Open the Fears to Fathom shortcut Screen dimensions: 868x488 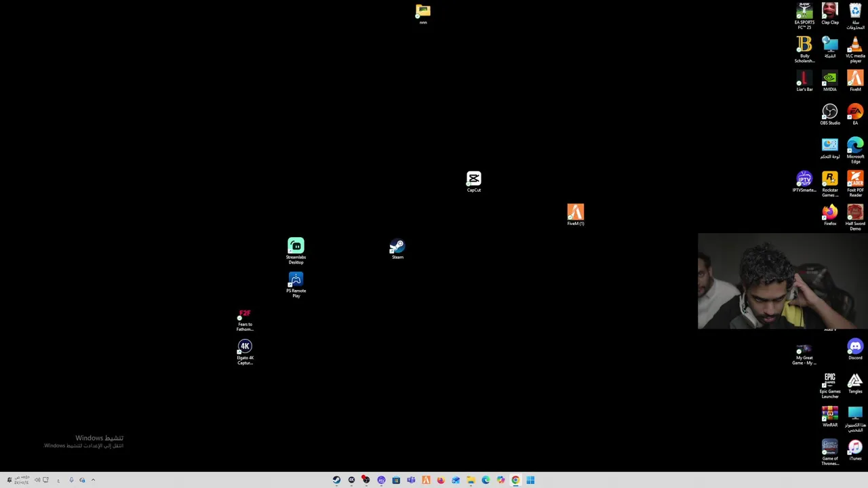coord(245,320)
